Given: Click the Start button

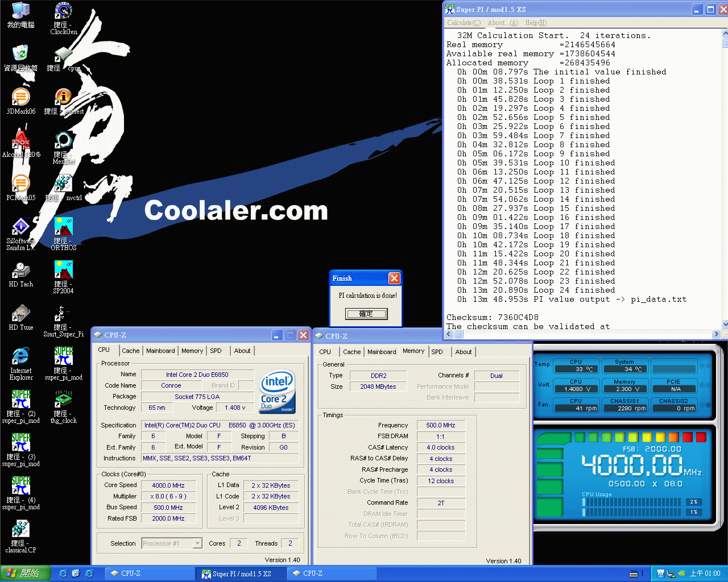Looking at the screenshot, I should click(26, 573).
